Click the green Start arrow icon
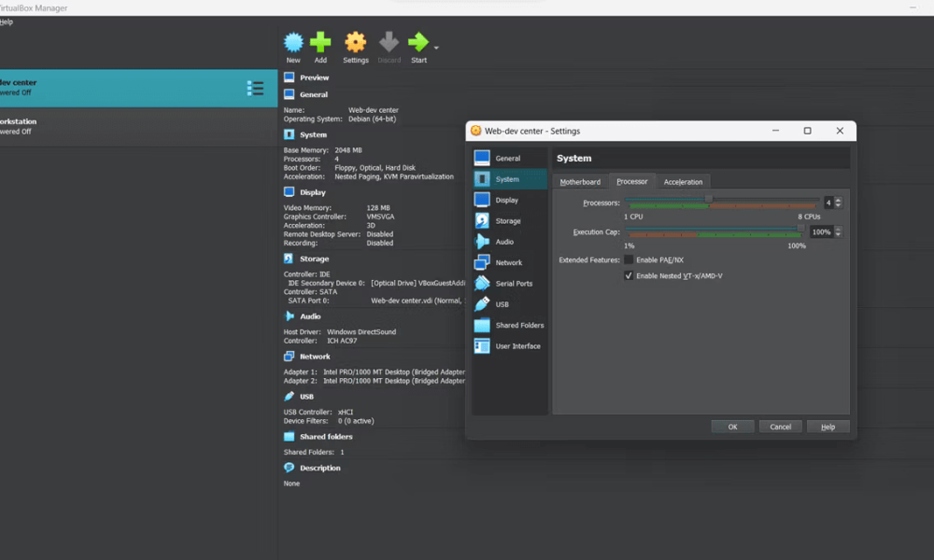 pos(418,43)
